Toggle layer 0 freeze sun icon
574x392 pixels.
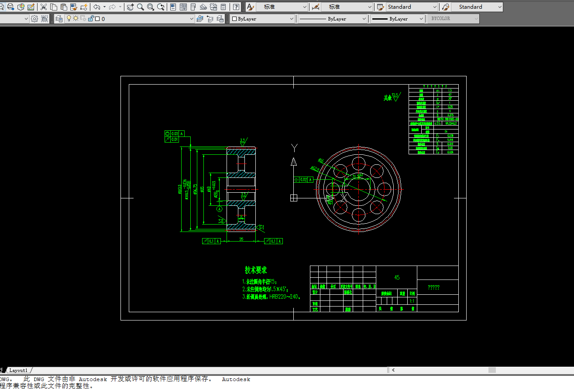[76, 19]
